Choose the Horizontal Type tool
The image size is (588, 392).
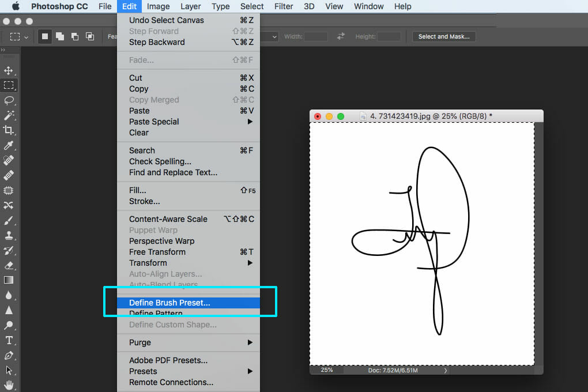9,340
